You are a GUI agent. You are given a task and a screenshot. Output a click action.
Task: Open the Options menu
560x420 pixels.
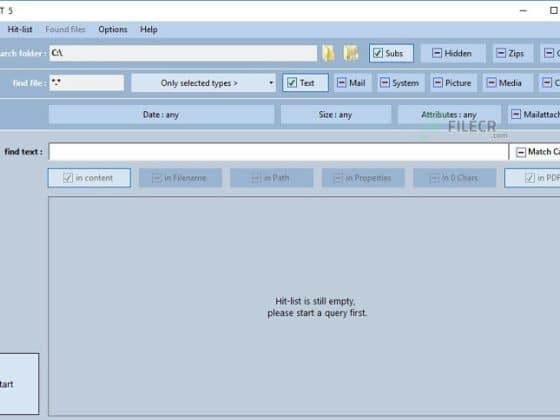pyautogui.click(x=113, y=29)
